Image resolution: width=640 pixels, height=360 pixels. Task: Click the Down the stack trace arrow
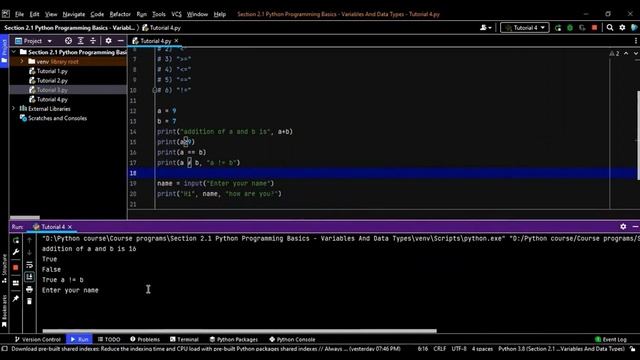click(29, 252)
